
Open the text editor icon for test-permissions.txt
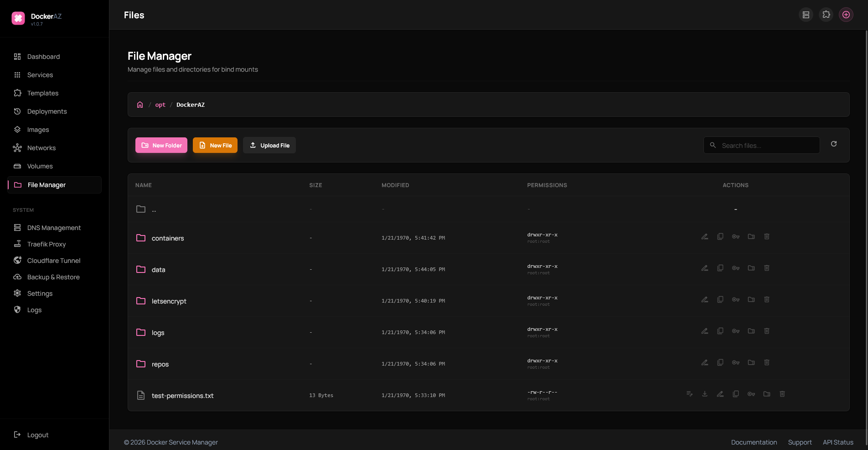click(689, 394)
